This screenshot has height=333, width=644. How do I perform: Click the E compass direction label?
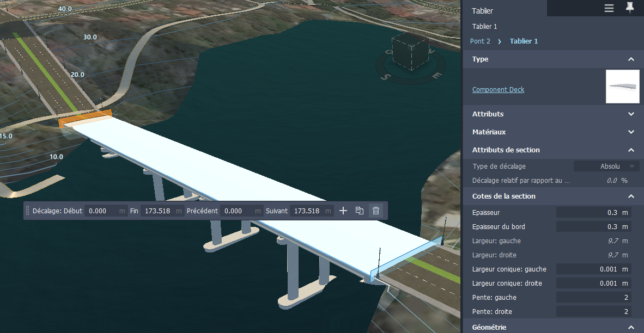[438, 76]
